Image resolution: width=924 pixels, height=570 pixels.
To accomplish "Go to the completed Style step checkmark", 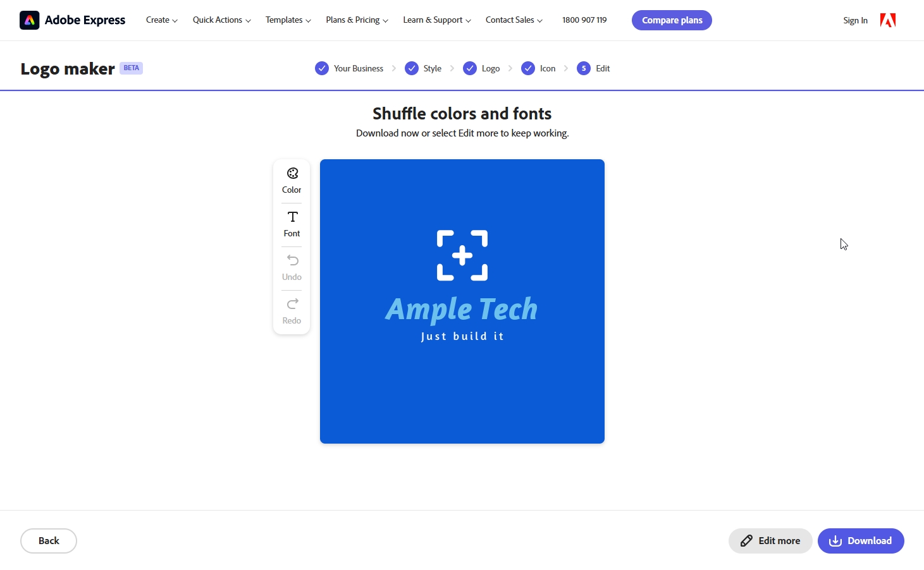I will (x=412, y=68).
